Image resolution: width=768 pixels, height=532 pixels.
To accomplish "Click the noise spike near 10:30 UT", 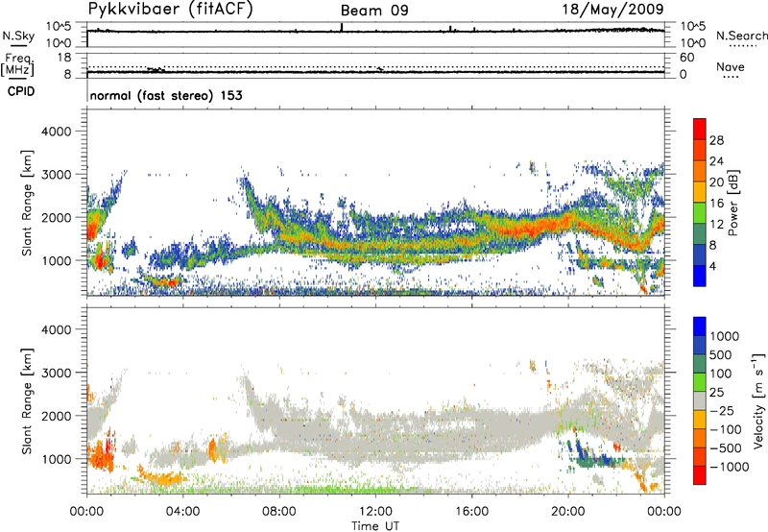I will coord(342,28).
